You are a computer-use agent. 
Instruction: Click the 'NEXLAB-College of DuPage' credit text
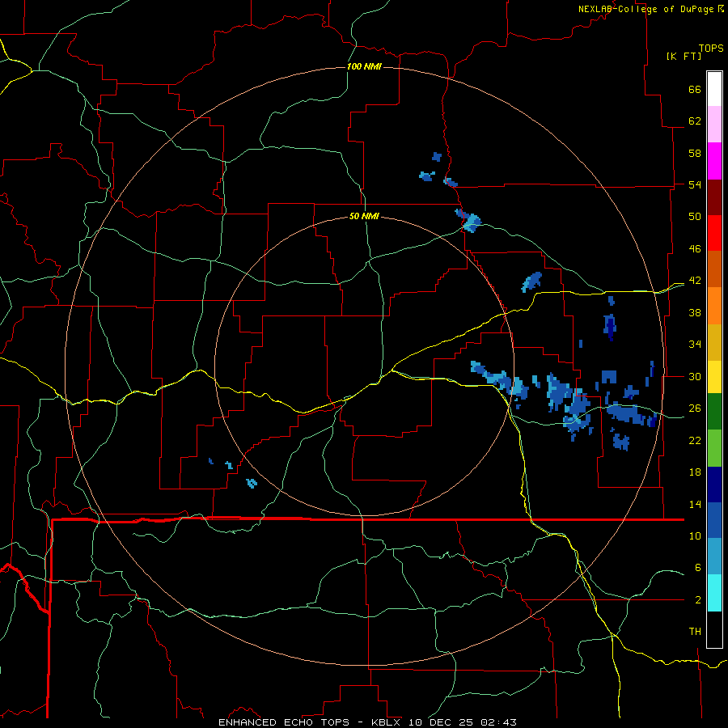(x=645, y=9)
